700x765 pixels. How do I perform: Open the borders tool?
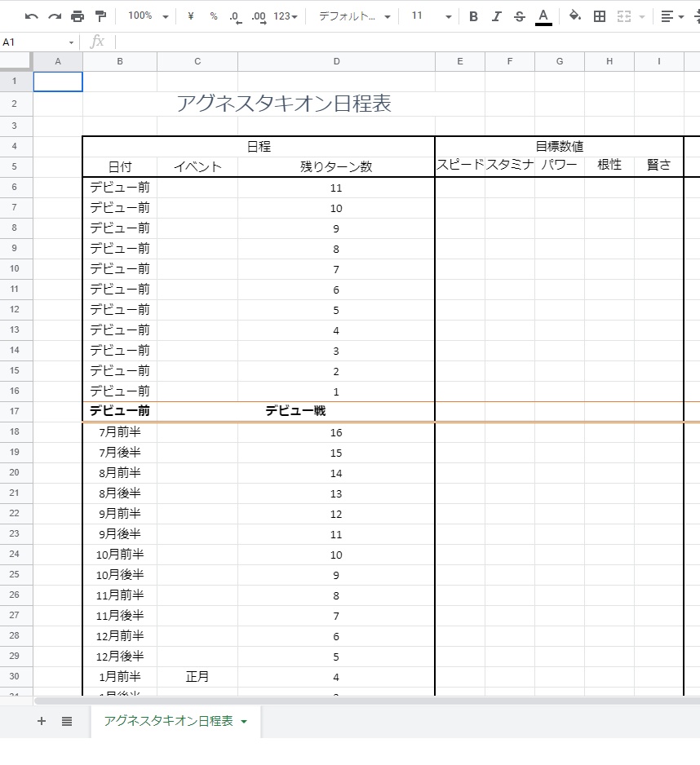(x=599, y=15)
